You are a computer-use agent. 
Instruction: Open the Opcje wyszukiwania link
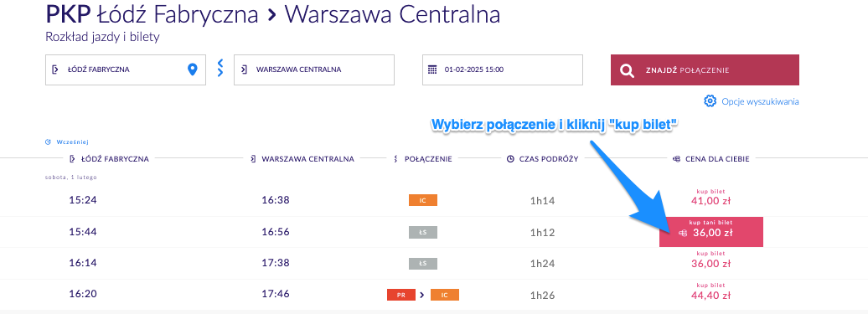tap(760, 101)
